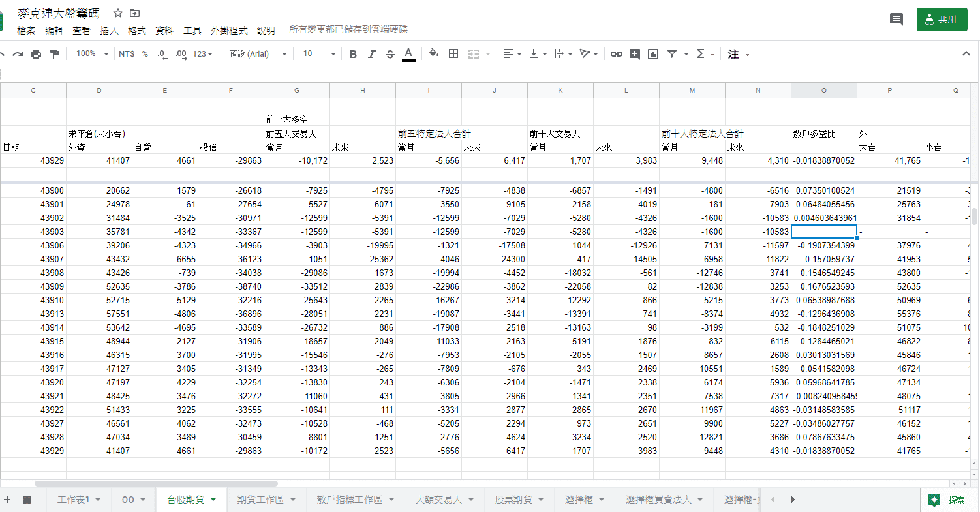The width and height of the screenshot is (980, 512).
Task: Click the insert chart icon
Action: click(653, 54)
